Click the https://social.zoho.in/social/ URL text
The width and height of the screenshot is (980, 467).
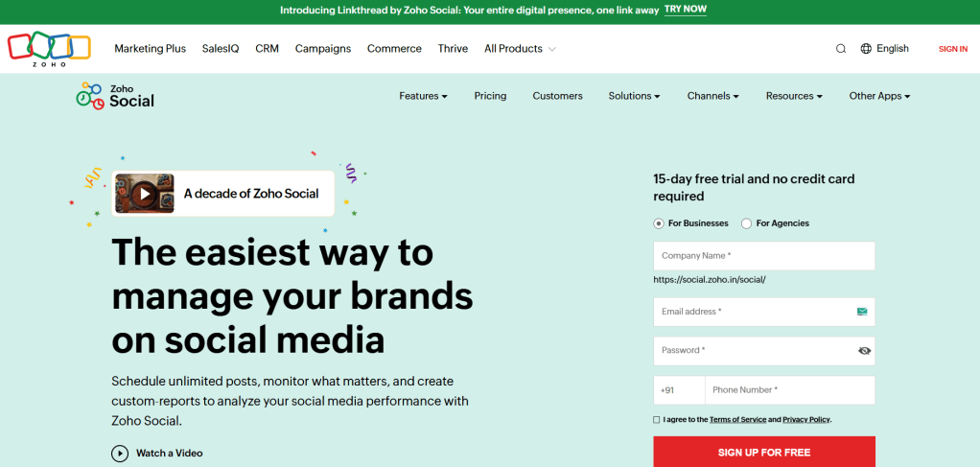(x=710, y=280)
